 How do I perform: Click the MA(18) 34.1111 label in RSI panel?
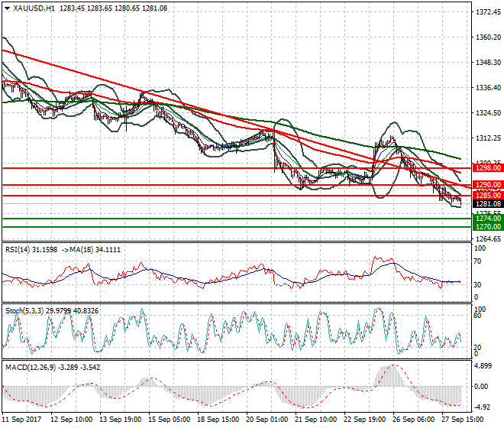94,250
